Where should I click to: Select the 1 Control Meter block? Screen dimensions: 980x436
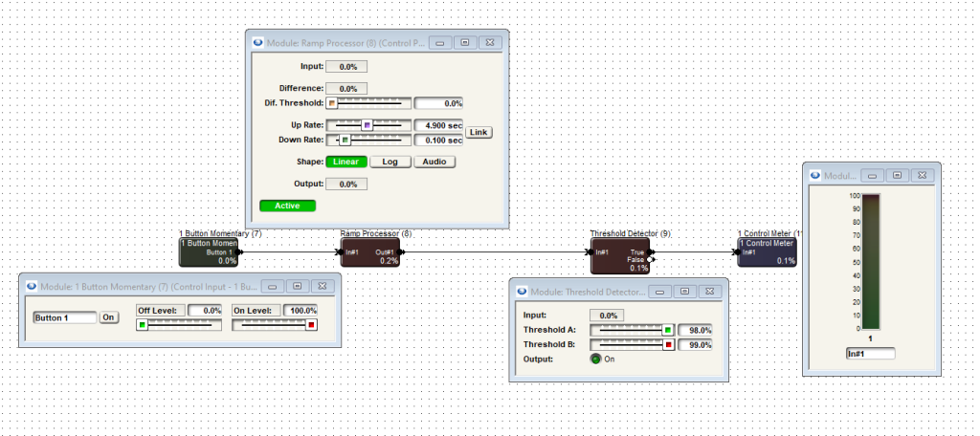point(768,252)
